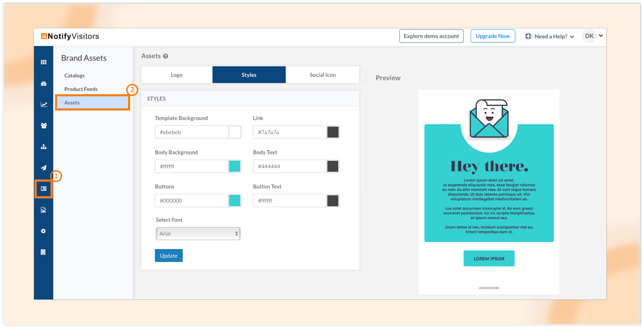The width and height of the screenshot is (644, 328).
Task: Switch to the Styles tab
Action: click(x=249, y=75)
